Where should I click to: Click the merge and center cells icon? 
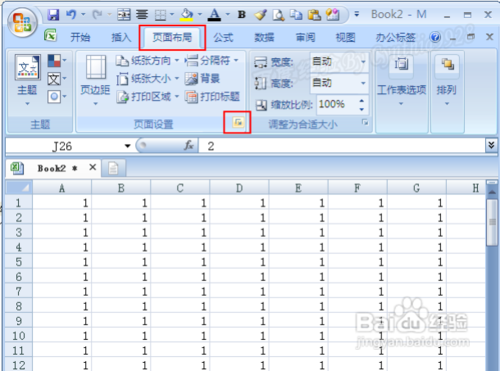coord(124,15)
